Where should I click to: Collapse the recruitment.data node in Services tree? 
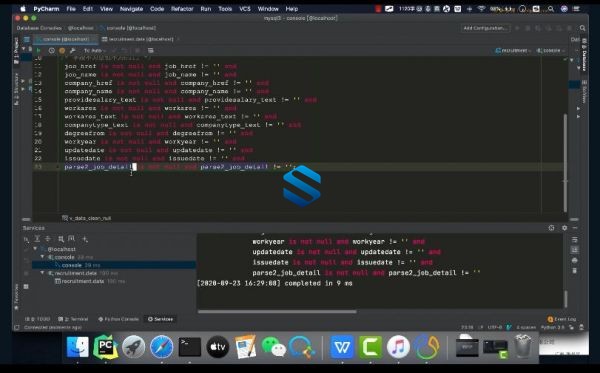[42, 273]
